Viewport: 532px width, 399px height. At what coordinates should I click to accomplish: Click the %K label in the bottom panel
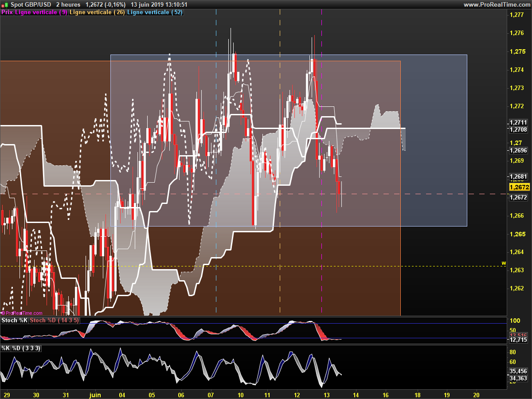tap(6, 348)
